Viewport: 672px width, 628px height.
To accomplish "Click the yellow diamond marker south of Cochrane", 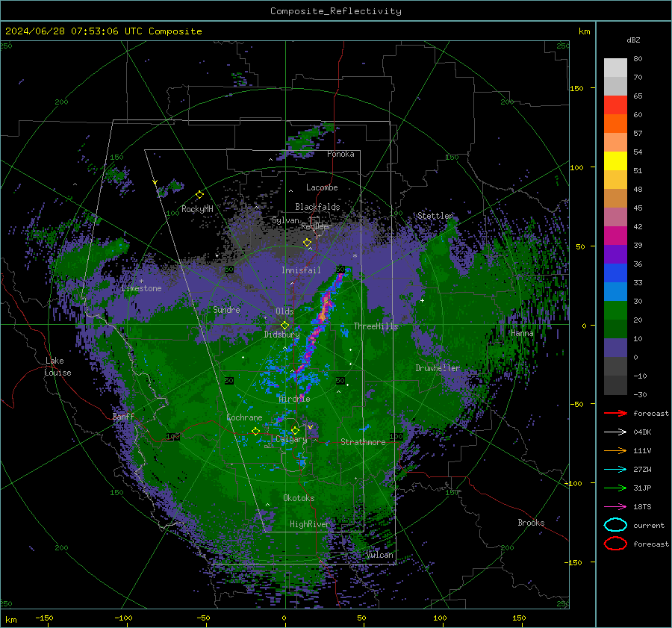I will 255,432.
